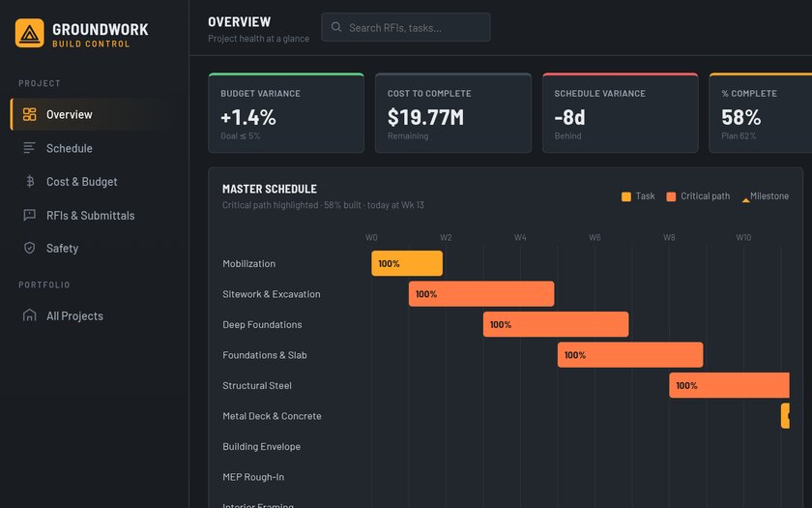
Task: Select the Structural Steel gantt bar
Action: [x=729, y=386]
